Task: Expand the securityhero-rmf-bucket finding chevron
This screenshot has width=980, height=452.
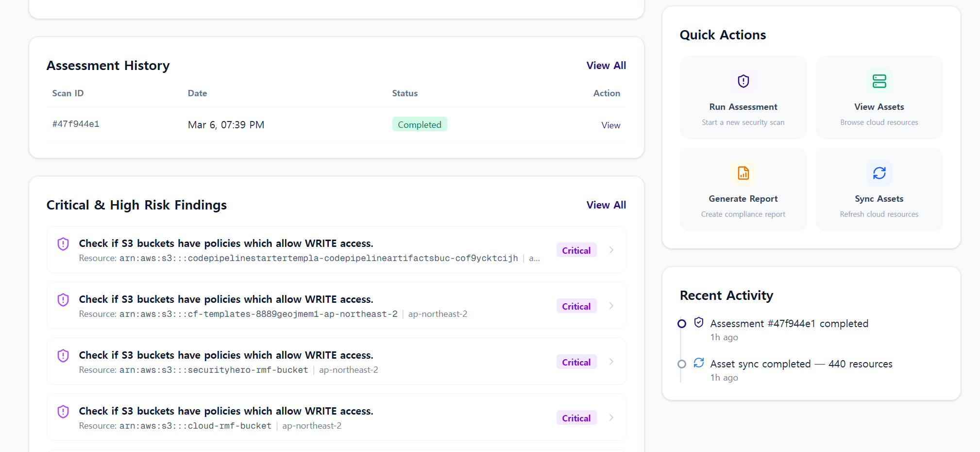Action: (x=611, y=362)
